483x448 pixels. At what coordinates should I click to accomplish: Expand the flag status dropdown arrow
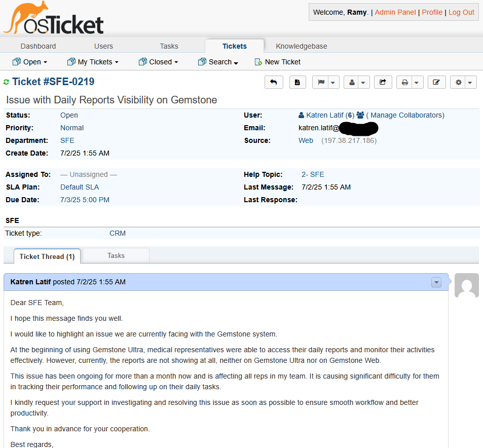tap(333, 82)
